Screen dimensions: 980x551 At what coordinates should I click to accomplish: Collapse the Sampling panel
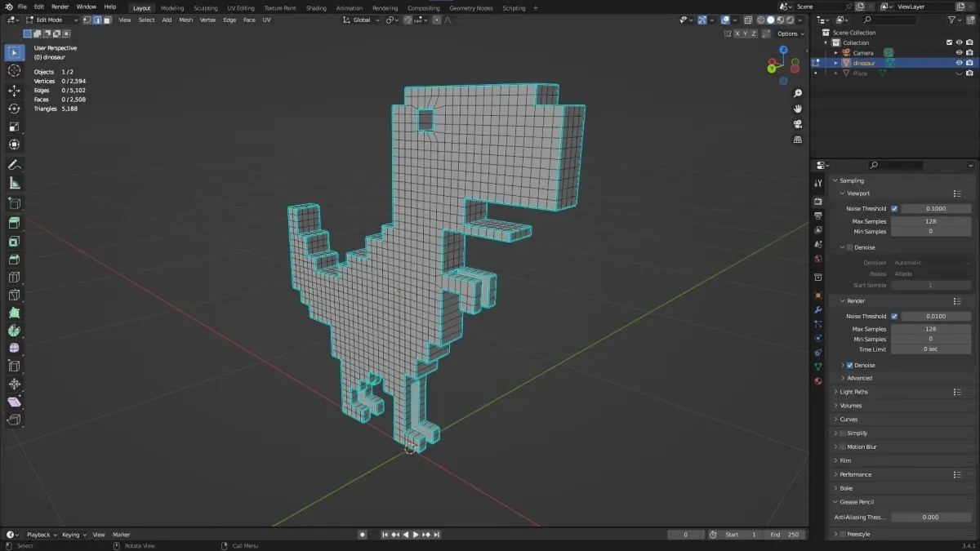[x=835, y=180]
